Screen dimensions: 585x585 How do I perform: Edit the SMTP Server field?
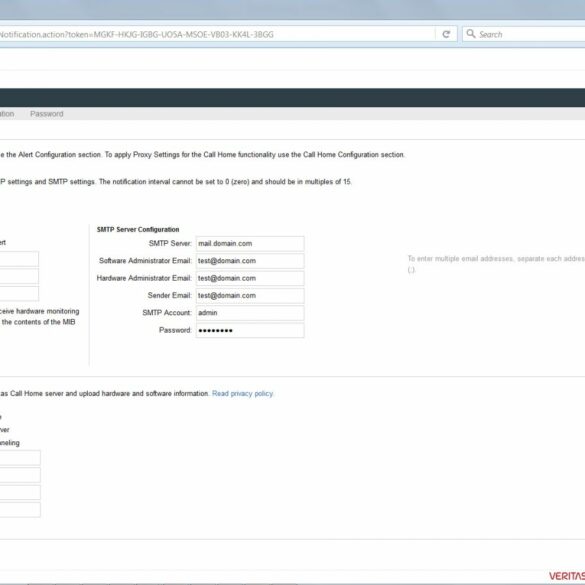click(250, 244)
